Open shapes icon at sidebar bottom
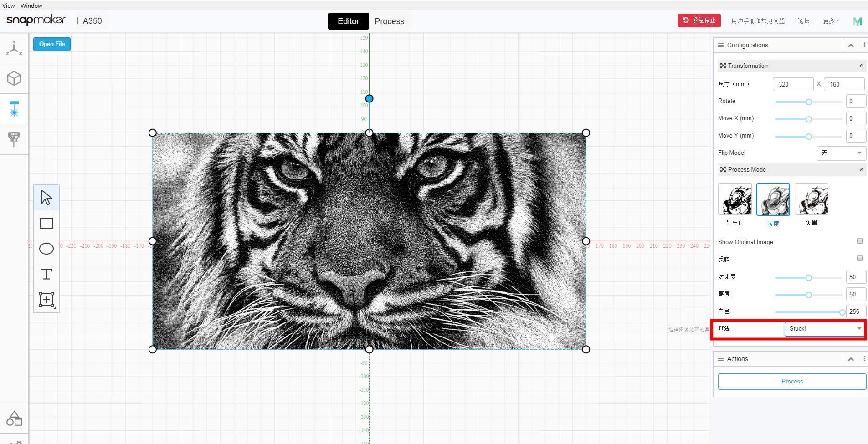The image size is (868, 444). pyautogui.click(x=14, y=418)
